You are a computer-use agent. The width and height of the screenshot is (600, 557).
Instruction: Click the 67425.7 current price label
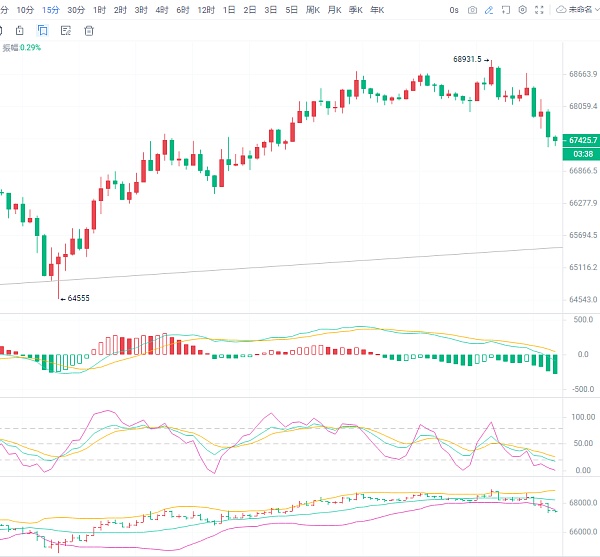(581, 141)
